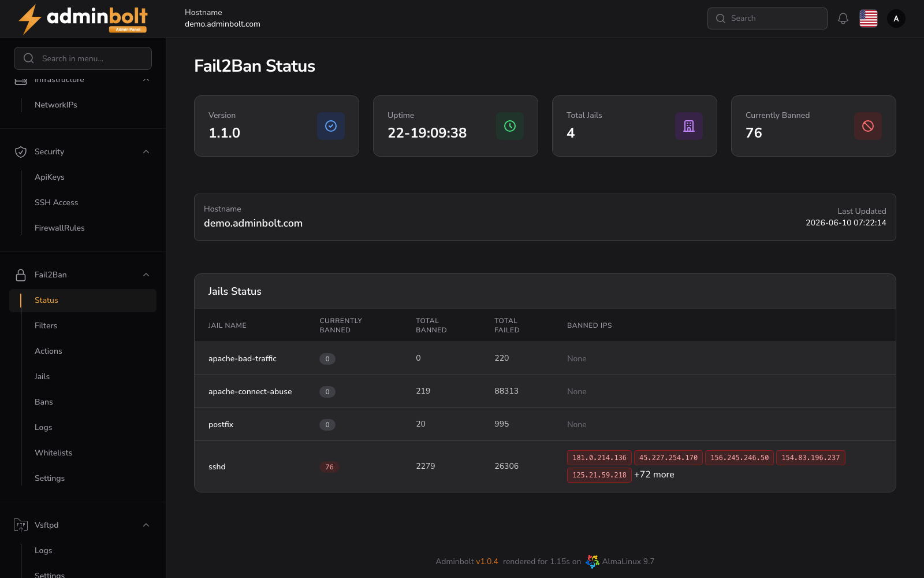Viewport: 924px width, 578px height.
Task: Click the Vsftpd FTP icon
Action: click(x=21, y=525)
